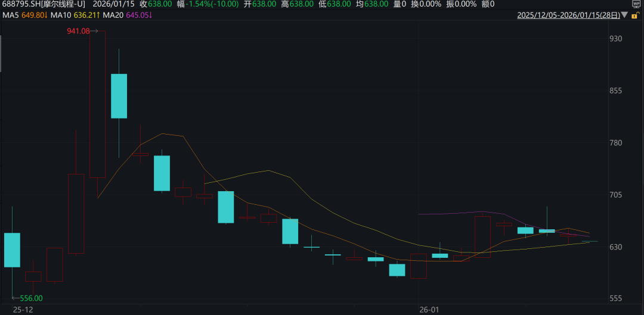Click the 780 price axis label
This screenshot has height=315, width=644.
pos(617,143)
